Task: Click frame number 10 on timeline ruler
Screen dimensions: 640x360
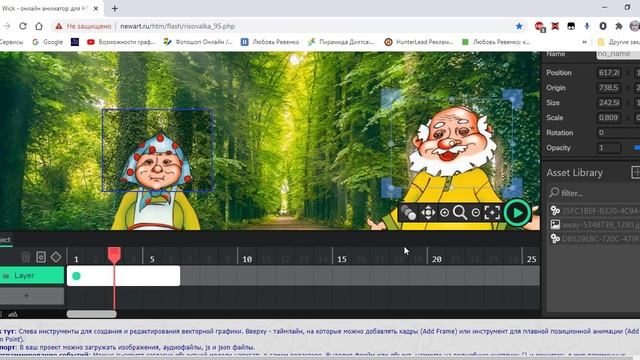Action: pos(247,259)
